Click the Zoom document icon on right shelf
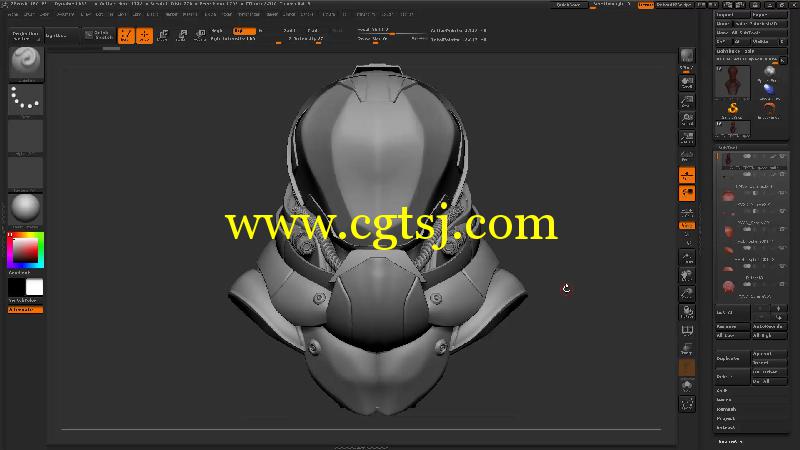The width and height of the screenshot is (800, 450). pos(687,101)
